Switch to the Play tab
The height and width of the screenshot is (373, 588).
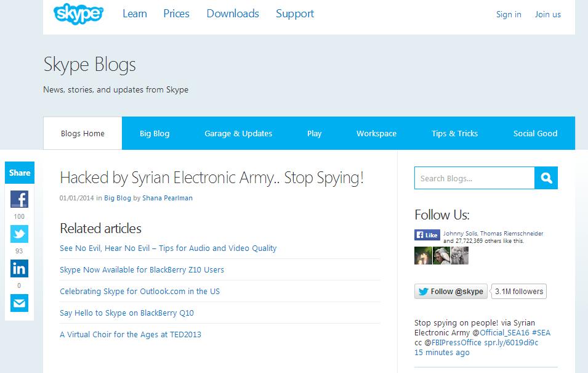[x=314, y=133]
